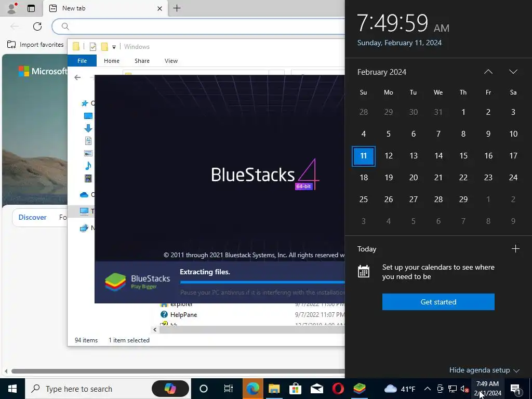The image size is (532, 399).
Task: Click the Back arrow in File Explorer
Action: tap(78, 77)
